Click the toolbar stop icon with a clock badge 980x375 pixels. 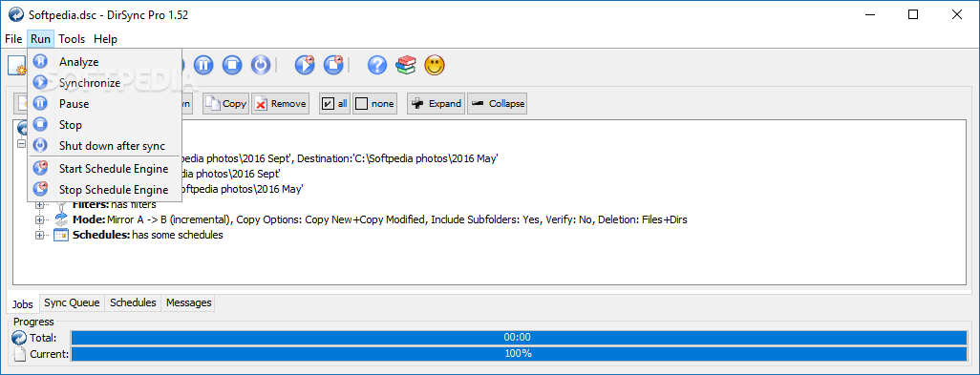(x=333, y=65)
